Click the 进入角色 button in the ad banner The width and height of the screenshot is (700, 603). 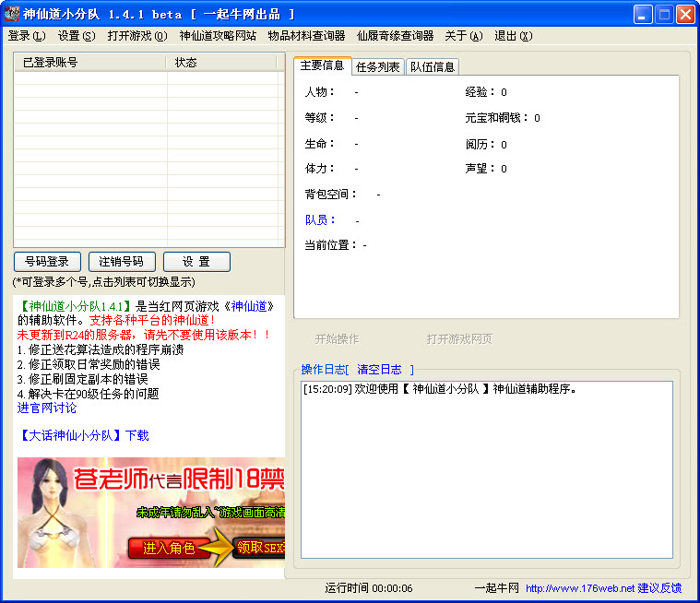168,548
